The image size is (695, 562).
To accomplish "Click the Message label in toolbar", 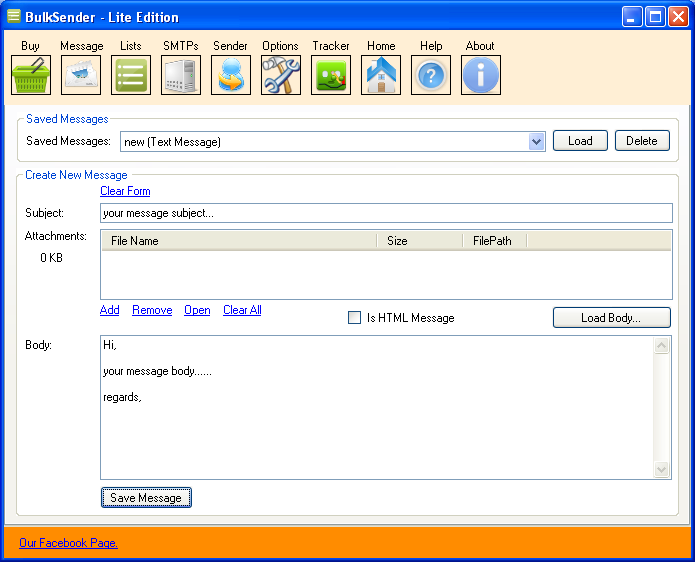I will click(x=82, y=46).
